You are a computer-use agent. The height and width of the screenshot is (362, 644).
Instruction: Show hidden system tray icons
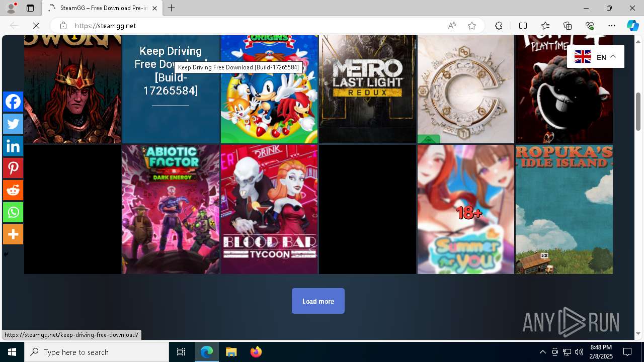542,352
